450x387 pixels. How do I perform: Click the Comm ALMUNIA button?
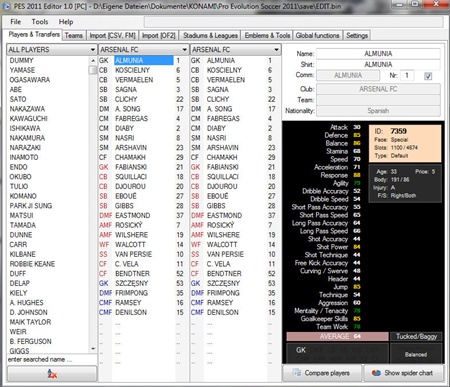tap(348, 75)
